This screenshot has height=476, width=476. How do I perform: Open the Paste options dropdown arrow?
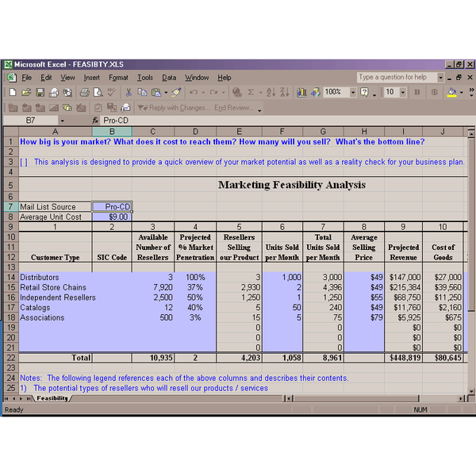pyautogui.click(x=166, y=92)
